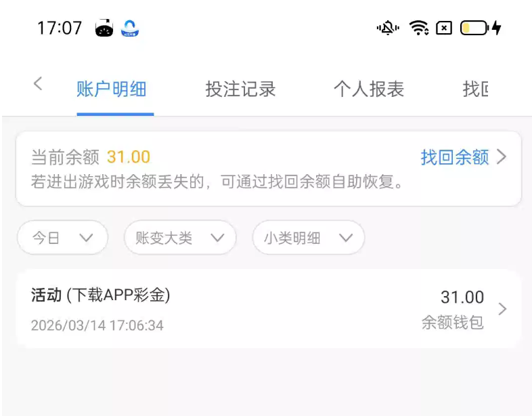Viewport: 532px width, 416px height.
Task: Tap the SIM card error icon
Action: pos(444,28)
